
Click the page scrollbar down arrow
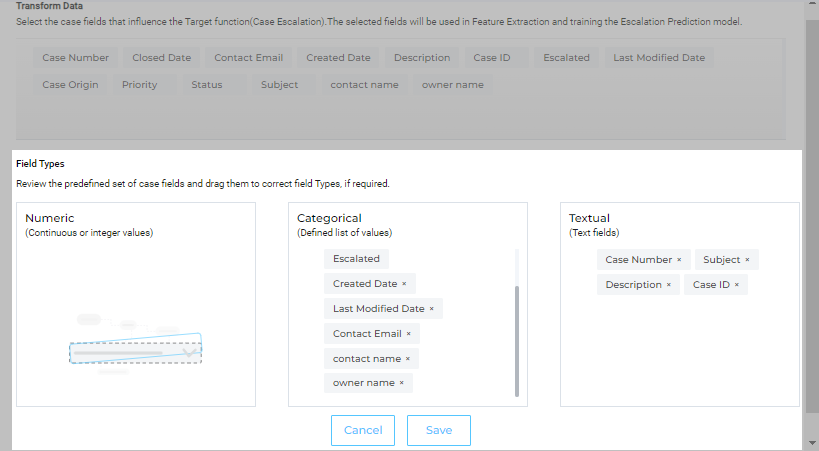[811, 442]
